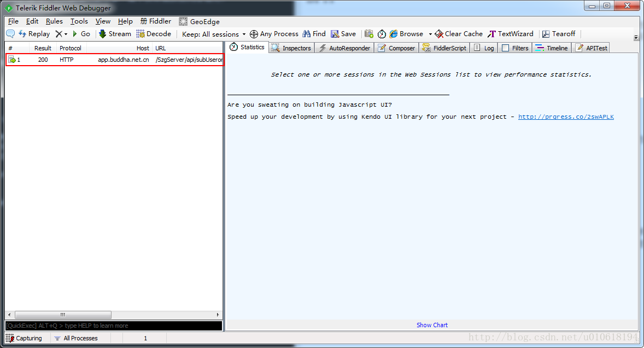
Task: Click Clear Cache in the toolbar
Action: (459, 34)
